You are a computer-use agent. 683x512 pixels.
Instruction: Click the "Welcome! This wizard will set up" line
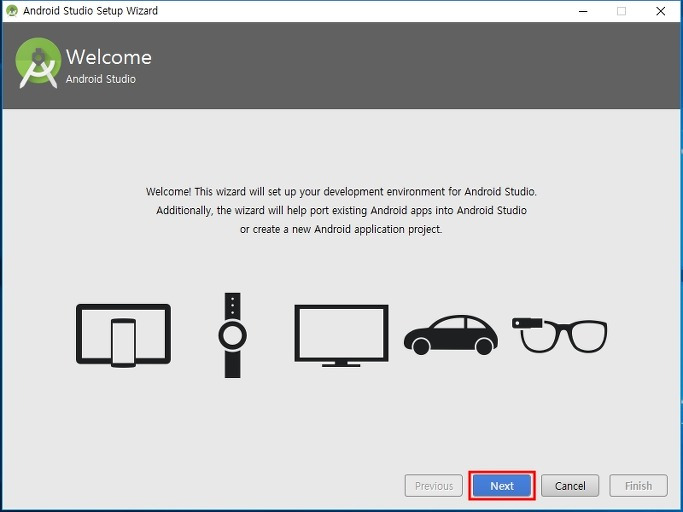click(341, 192)
